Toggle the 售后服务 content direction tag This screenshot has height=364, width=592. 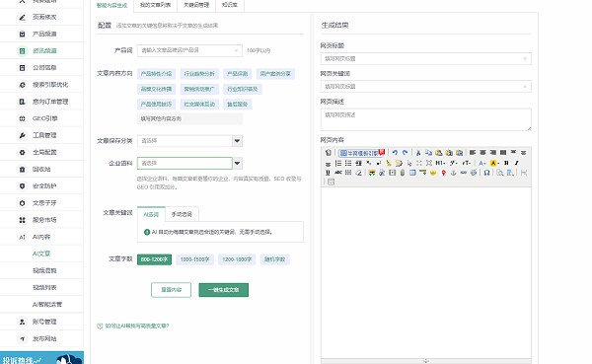(237, 105)
